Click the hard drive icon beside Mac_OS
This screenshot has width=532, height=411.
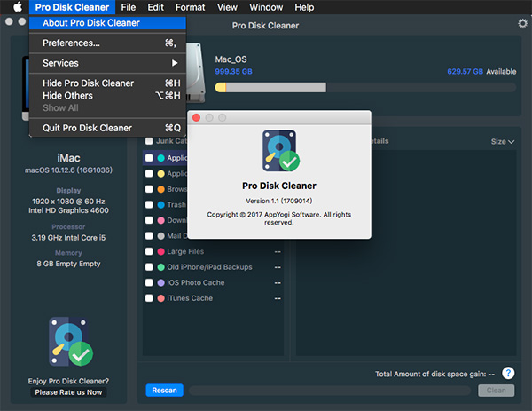196,73
